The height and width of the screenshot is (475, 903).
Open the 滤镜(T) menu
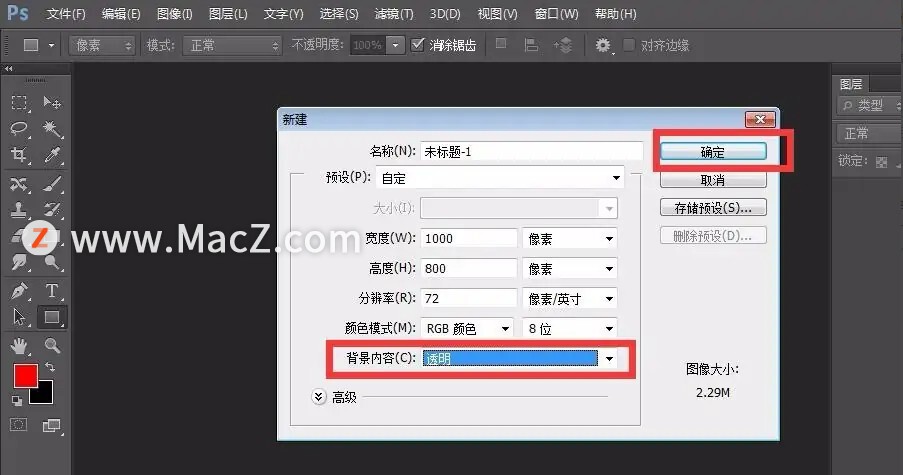click(394, 14)
